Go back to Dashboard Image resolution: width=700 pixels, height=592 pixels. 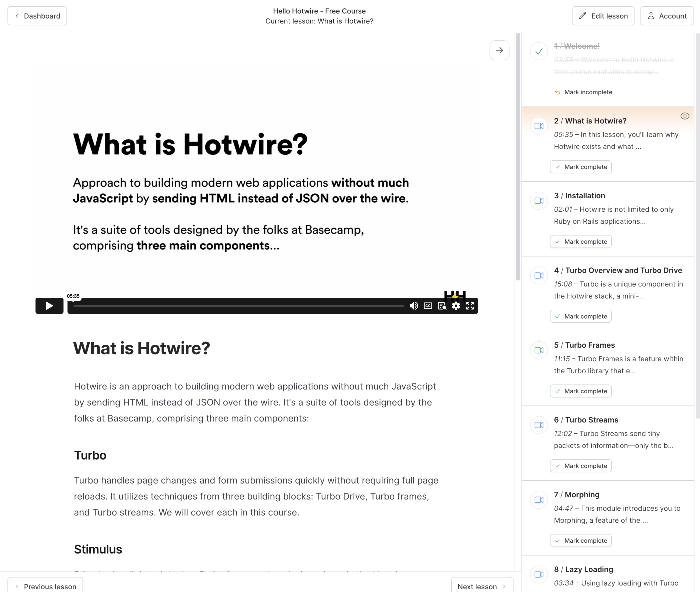click(37, 16)
